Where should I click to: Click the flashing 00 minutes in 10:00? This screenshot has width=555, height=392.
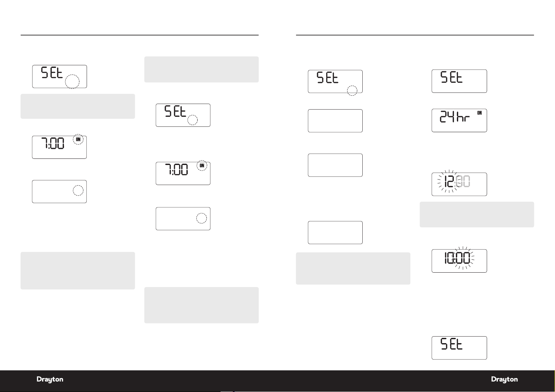(x=463, y=258)
